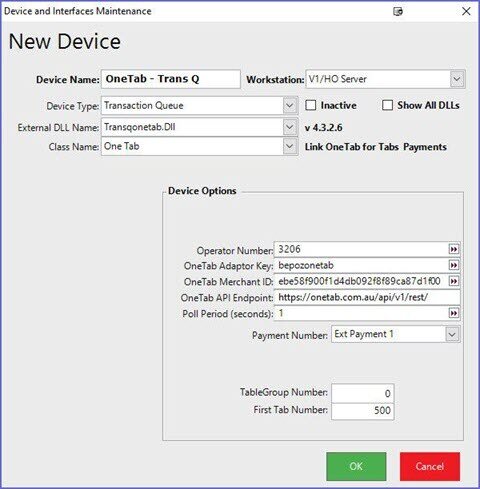Enable the Inactive checkbox
Viewport: 480px width, 489px height.
pos(311,105)
